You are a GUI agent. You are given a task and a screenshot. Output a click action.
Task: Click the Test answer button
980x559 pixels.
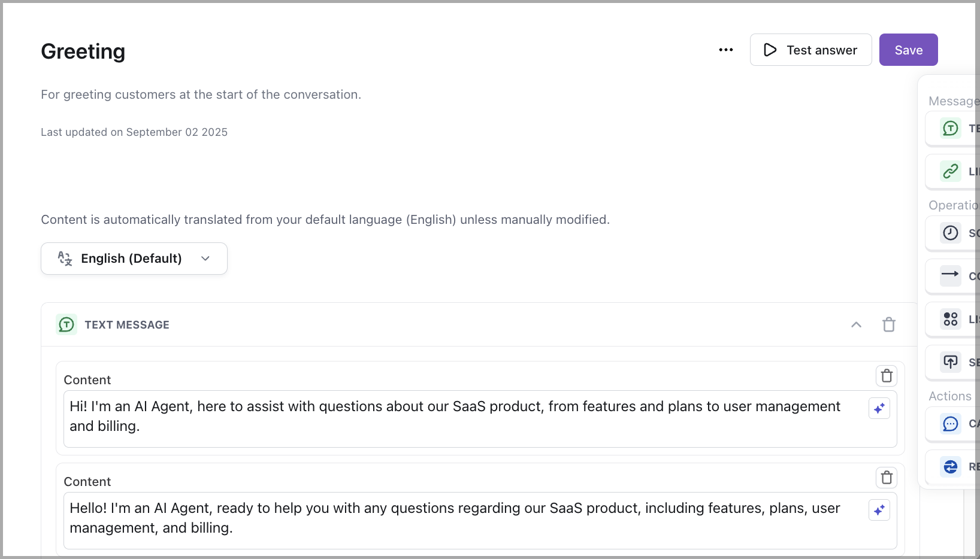[810, 50]
